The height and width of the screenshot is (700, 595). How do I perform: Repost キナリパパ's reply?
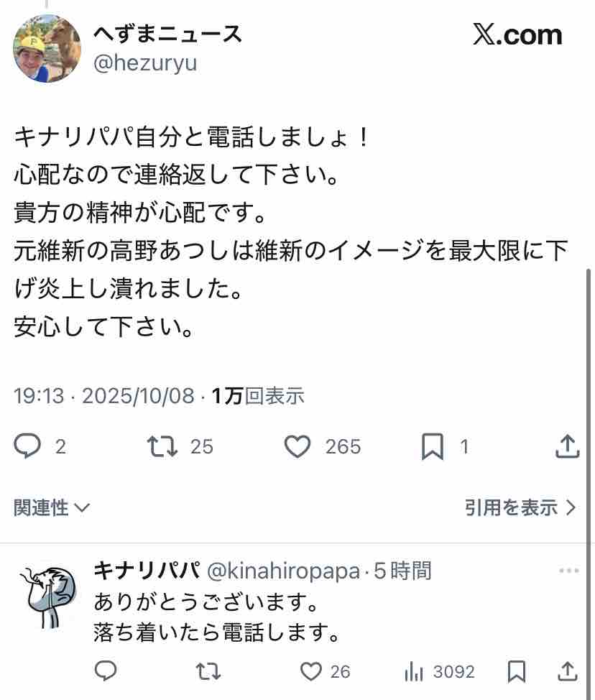point(208,671)
